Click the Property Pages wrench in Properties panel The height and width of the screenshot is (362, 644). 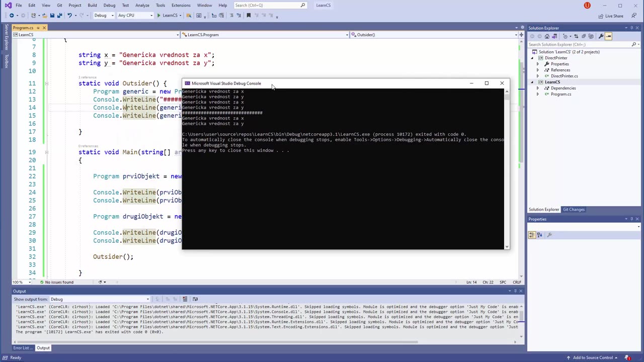(549, 235)
